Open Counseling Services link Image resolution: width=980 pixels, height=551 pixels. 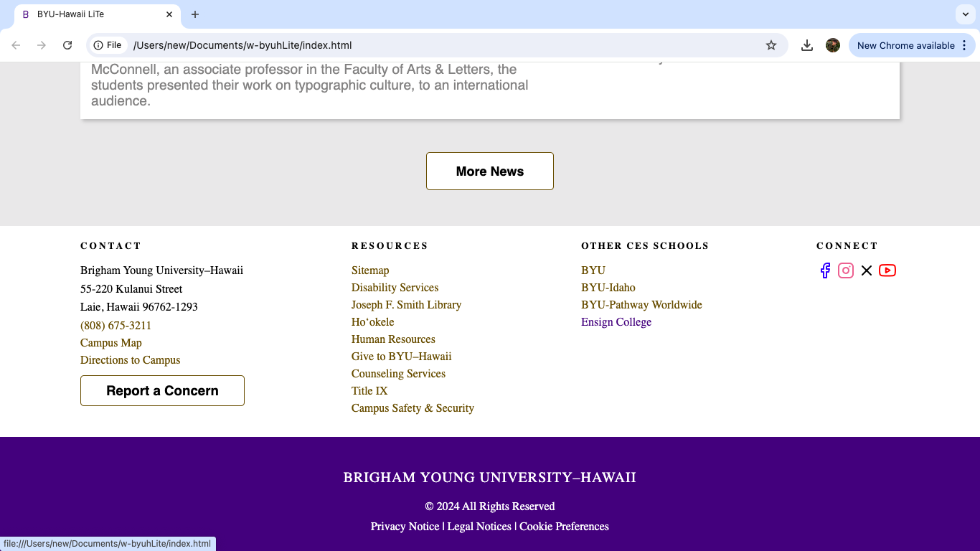[398, 374]
